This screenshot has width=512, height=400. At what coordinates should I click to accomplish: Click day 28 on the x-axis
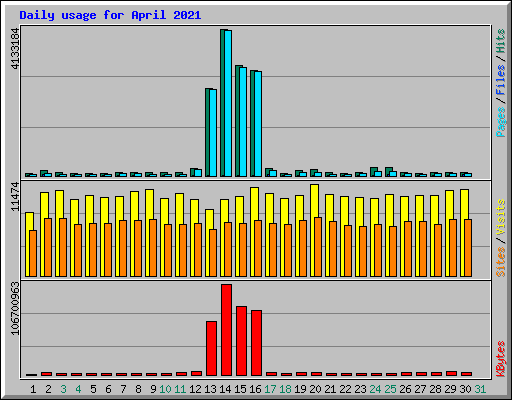(x=435, y=389)
